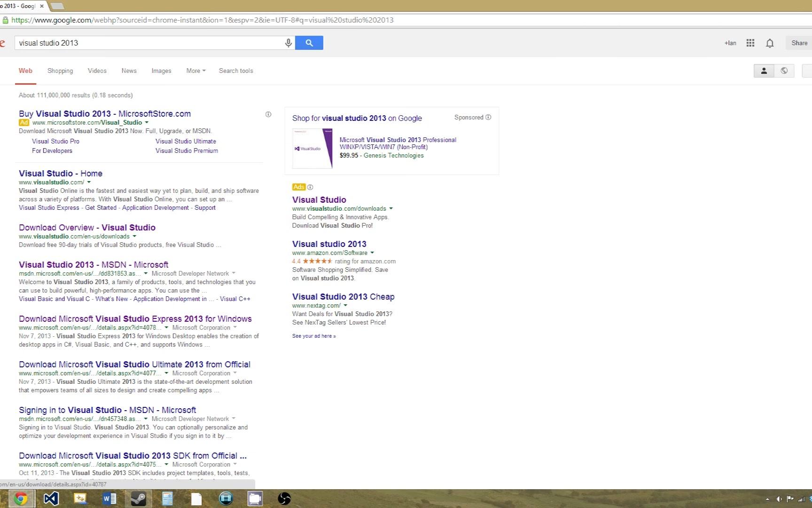Open Calculator from the taskbar

click(167, 499)
